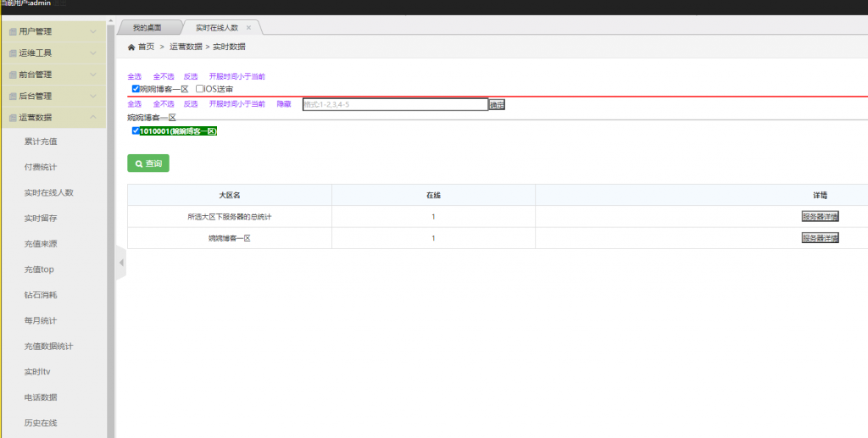This screenshot has width=868, height=438.
Task: Click the home icon in breadcrumb
Action: point(131,47)
